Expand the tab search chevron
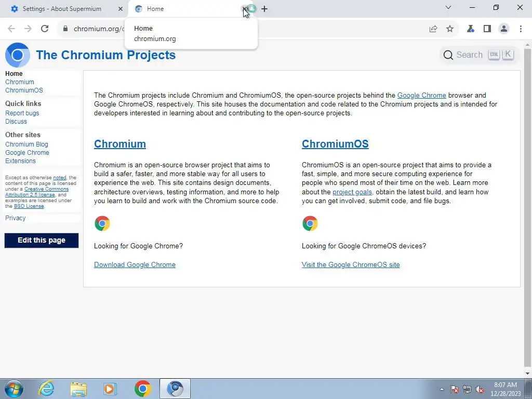Image resolution: width=532 pixels, height=399 pixels. pyautogui.click(x=448, y=7)
